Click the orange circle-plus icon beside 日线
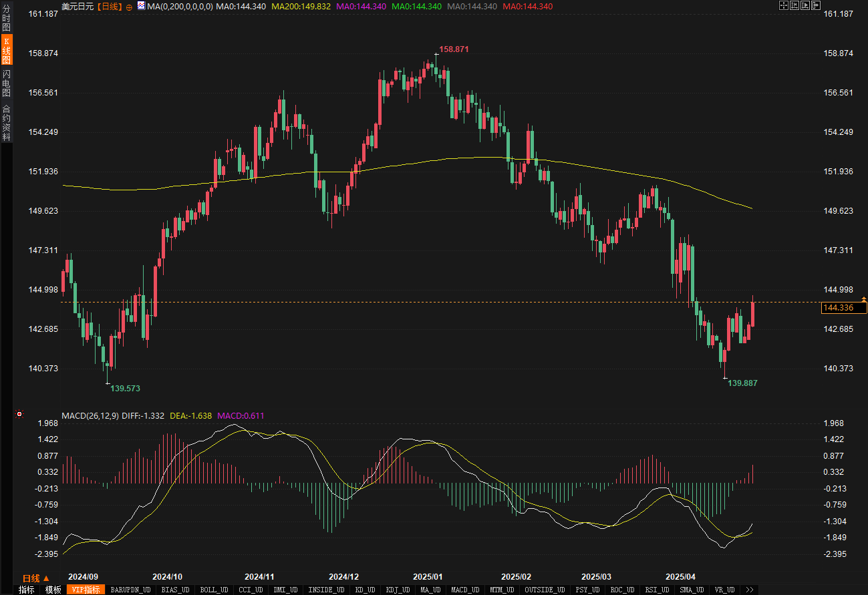The width and height of the screenshot is (868, 595). pos(129,7)
